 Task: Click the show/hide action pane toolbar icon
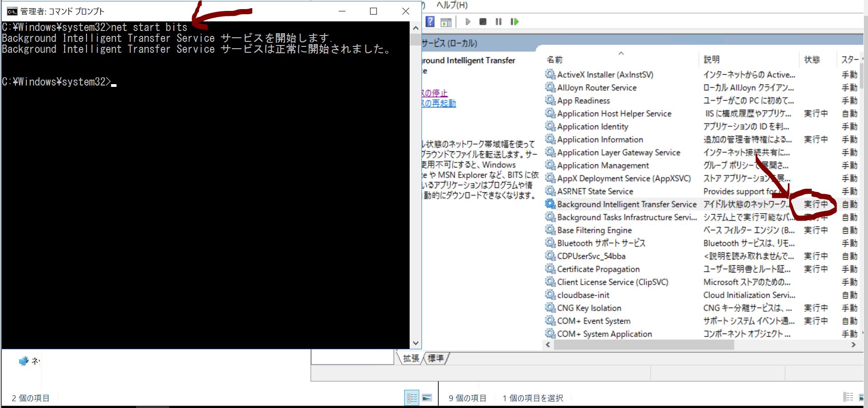click(x=446, y=22)
